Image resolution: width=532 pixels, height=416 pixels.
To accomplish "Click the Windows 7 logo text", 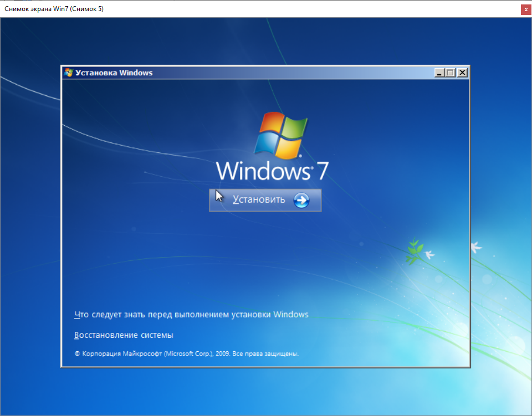I will click(273, 171).
